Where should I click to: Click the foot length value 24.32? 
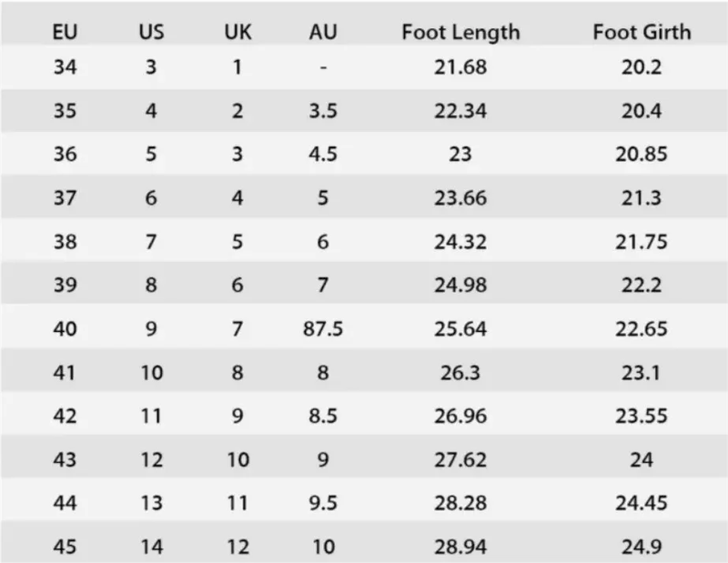(x=460, y=242)
